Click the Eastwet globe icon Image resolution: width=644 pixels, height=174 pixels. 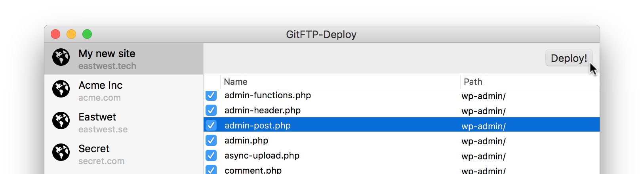(x=61, y=120)
